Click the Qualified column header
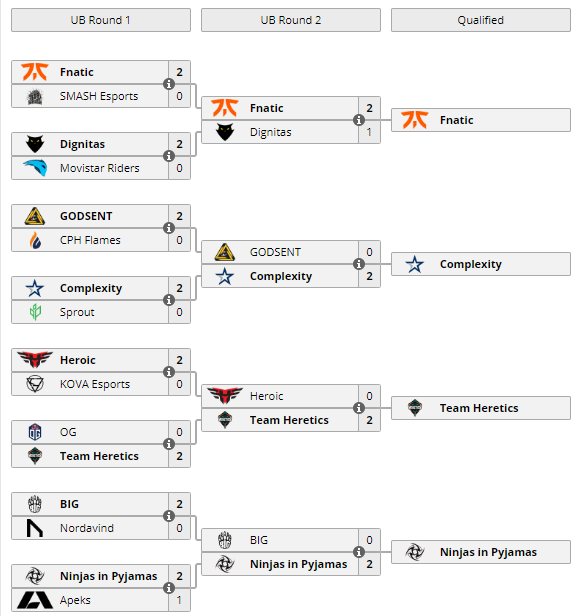576x616 pixels. coord(481,20)
